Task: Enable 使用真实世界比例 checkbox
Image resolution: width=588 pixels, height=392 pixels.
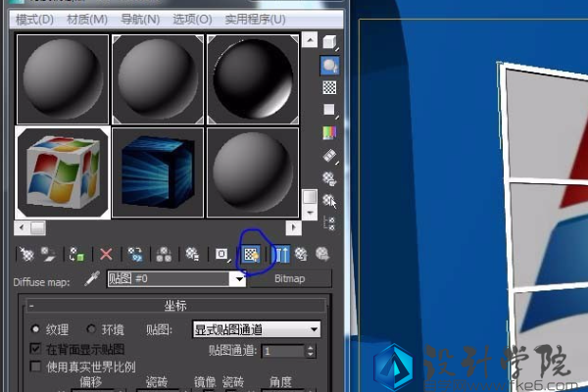Action: click(36, 366)
